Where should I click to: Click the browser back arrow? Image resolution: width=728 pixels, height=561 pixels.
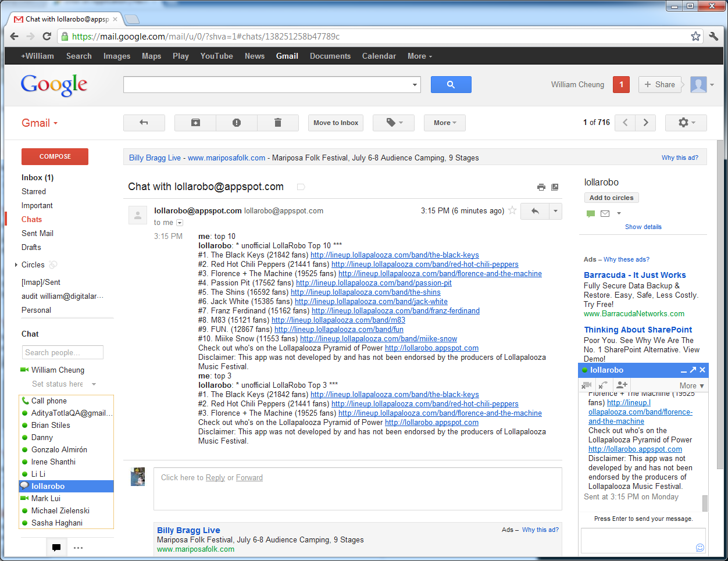click(x=14, y=36)
